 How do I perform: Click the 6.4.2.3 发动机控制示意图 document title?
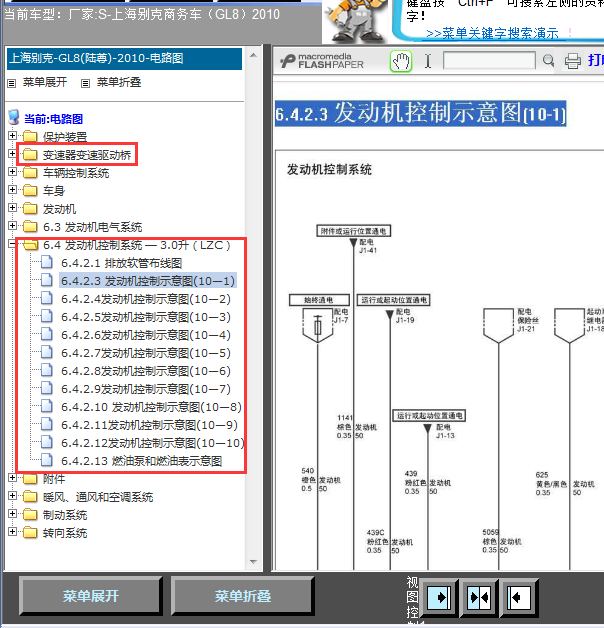click(x=421, y=113)
